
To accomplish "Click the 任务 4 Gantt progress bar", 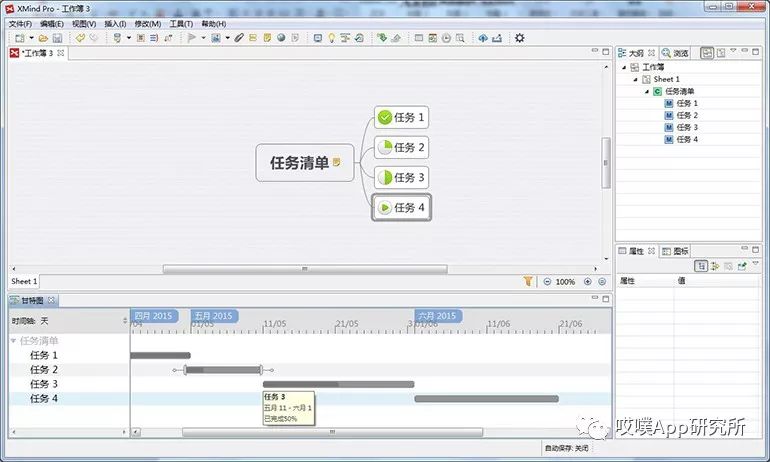I will [x=472, y=398].
